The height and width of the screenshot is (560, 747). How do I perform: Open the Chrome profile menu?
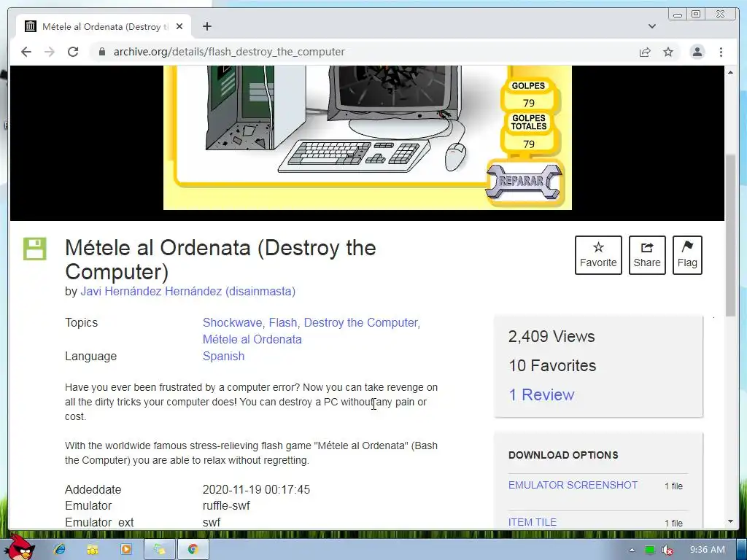pyautogui.click(x=697, y=52)
